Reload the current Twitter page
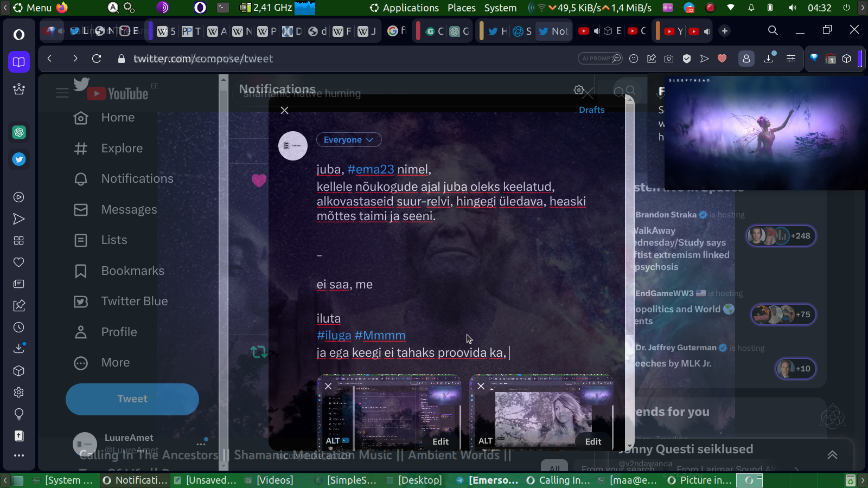The image size is (868, 488). [97, 59]
